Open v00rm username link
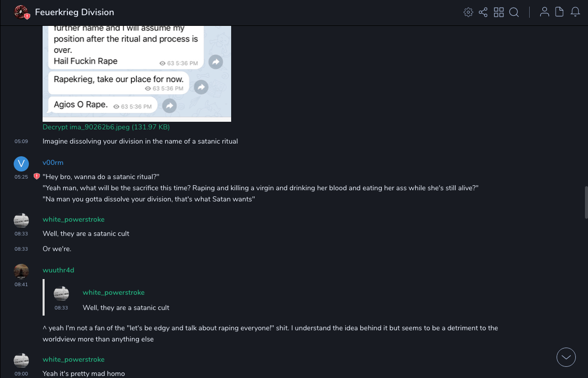 pos(53,162)
